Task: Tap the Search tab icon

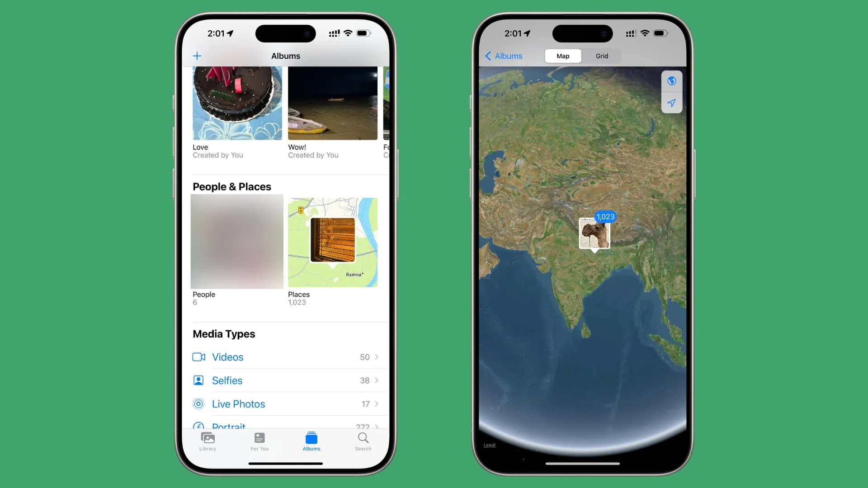Action: tap(363, 441)
